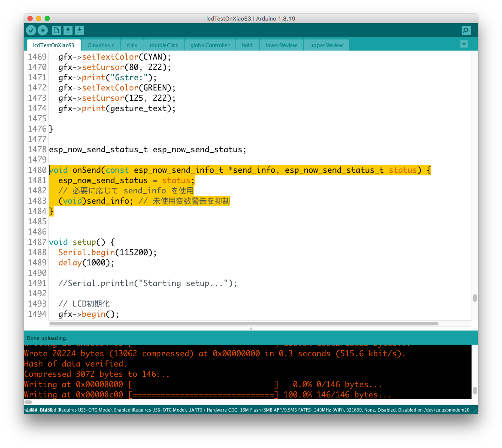Switch to the hold tab
This screenshot has width=502, height=448.
coord(247,45)
